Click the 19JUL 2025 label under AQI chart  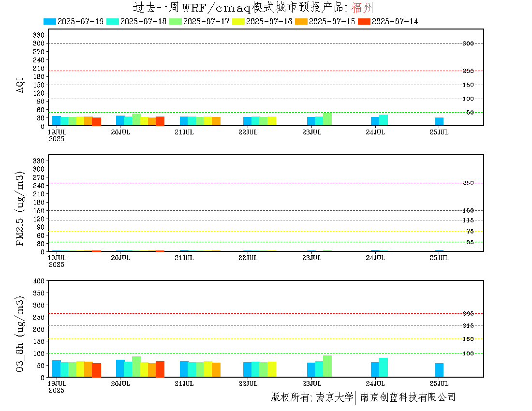point(57,136)
